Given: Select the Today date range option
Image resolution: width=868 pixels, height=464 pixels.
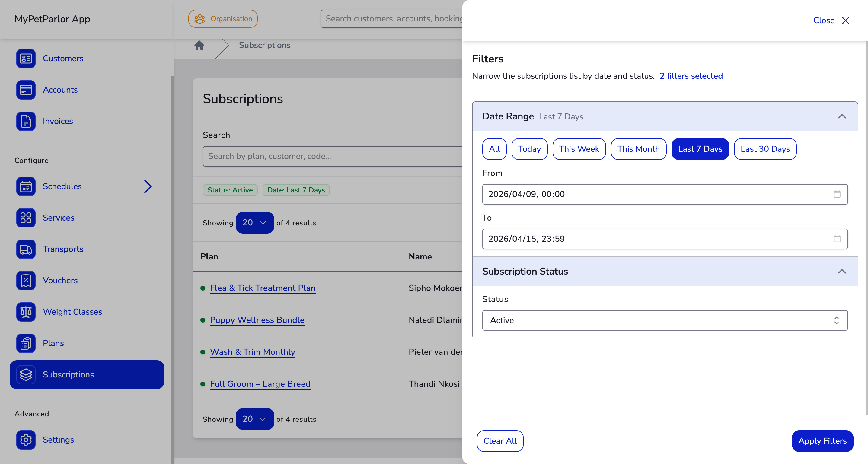Looking at the screenshot, I should 529,149.
